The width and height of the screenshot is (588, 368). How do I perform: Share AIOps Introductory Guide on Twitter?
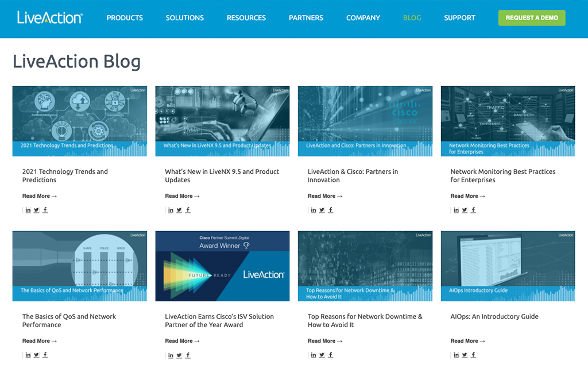(x=465, y=355)
